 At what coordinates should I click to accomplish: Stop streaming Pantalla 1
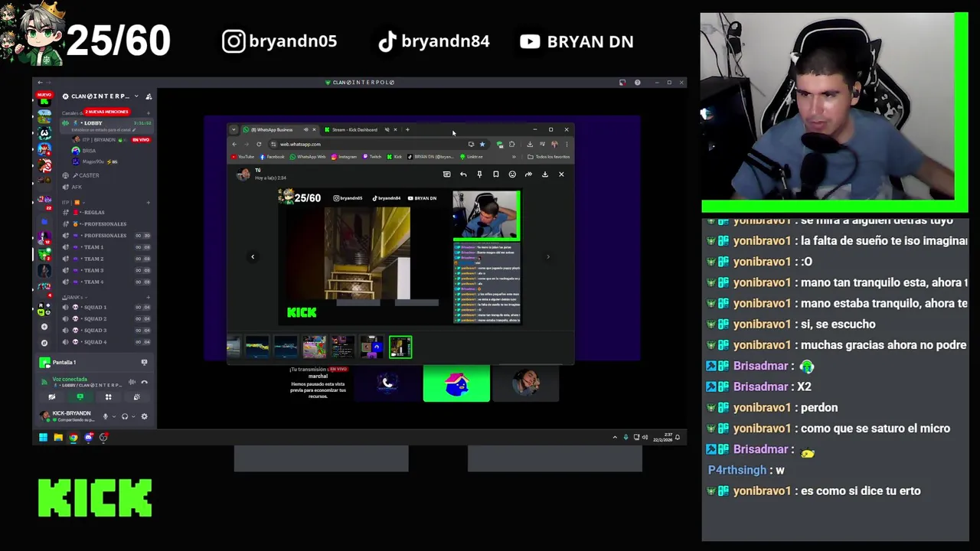[x=144, y=362]
